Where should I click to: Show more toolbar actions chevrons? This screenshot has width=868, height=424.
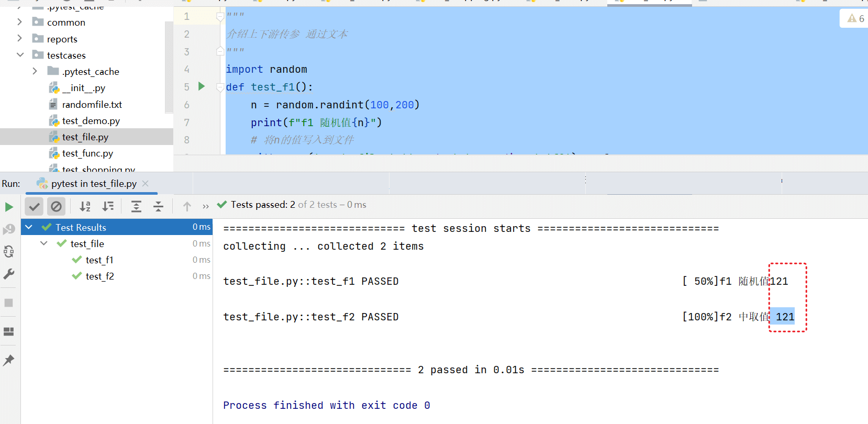[x=206, y=207]
